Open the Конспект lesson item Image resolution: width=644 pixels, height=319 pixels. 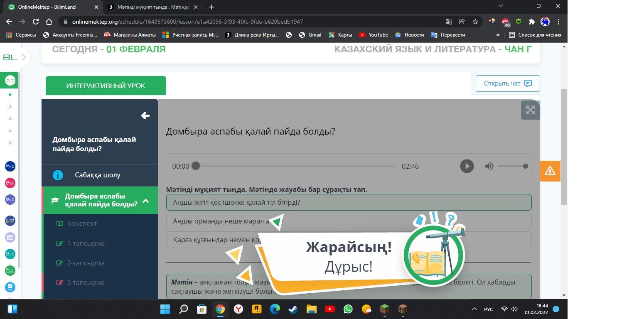[x=82, y=223]
